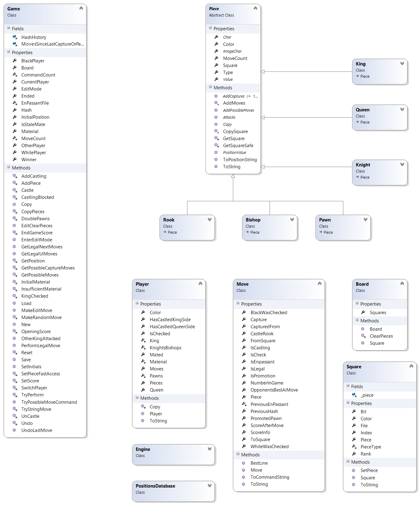
Task: Select the Knight class title
Action: [x=363, y=165]
